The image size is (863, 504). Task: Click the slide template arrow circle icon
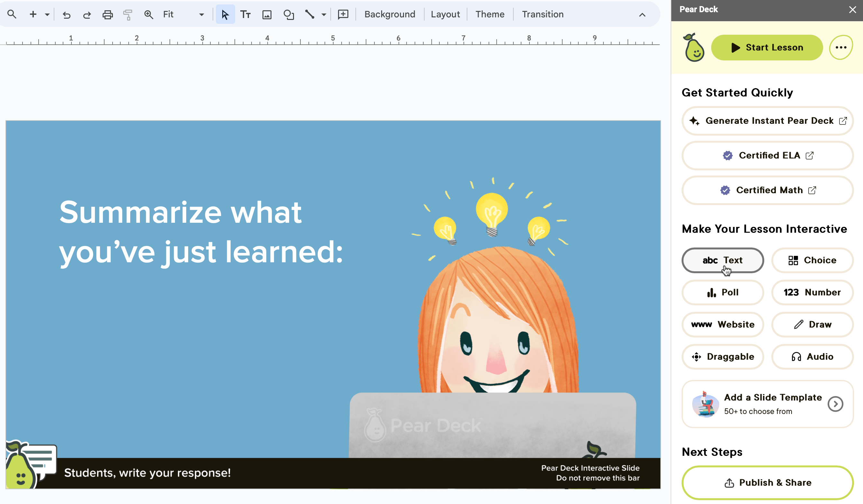(835, 404)
